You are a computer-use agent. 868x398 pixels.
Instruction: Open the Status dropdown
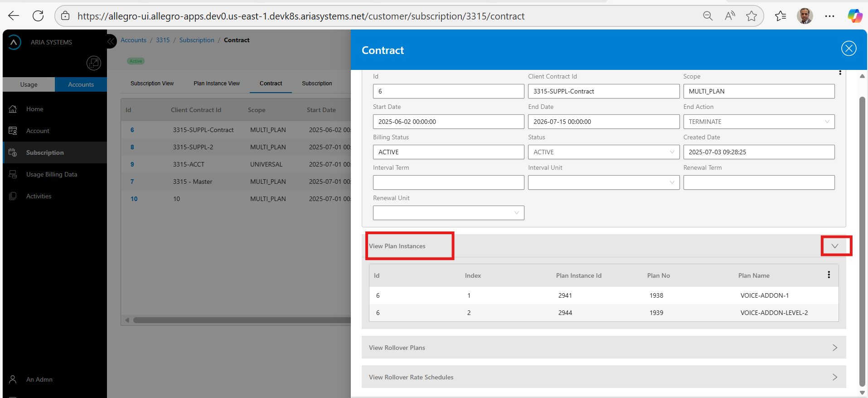coord(603,152)
